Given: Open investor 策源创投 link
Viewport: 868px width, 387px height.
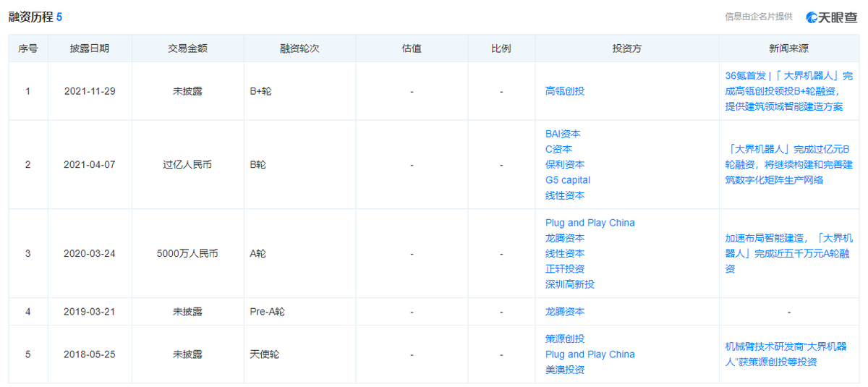Looking at the screenshot, I should pyautogui.click(x=565, y=339).
